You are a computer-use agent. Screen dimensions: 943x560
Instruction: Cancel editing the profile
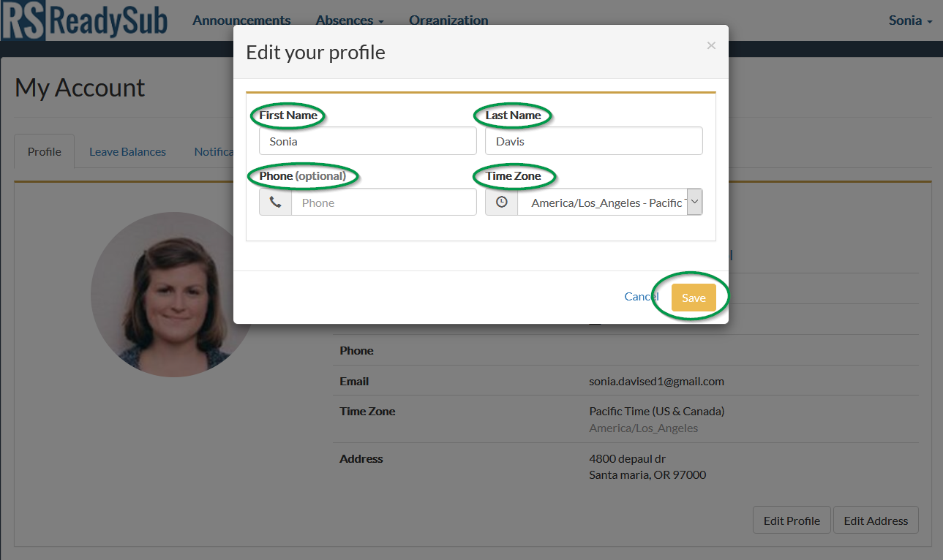pyautogui.click(x=640, y=296)
